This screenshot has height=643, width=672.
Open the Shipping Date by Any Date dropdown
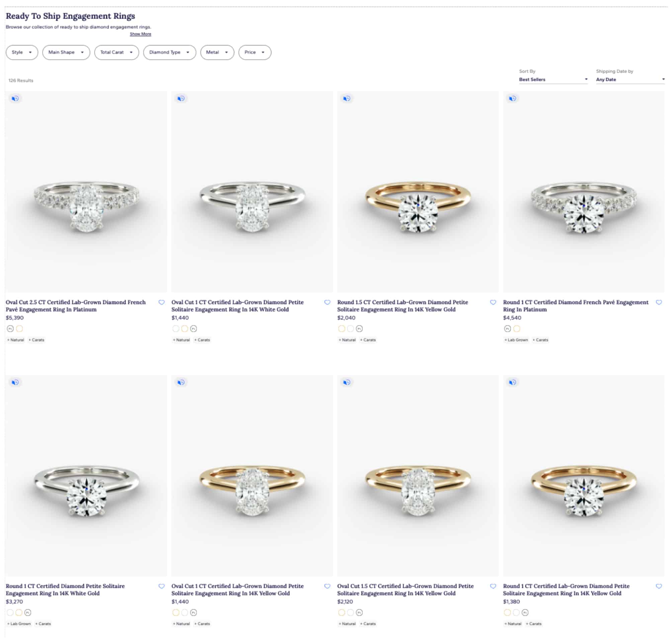[x=629, y=79]
